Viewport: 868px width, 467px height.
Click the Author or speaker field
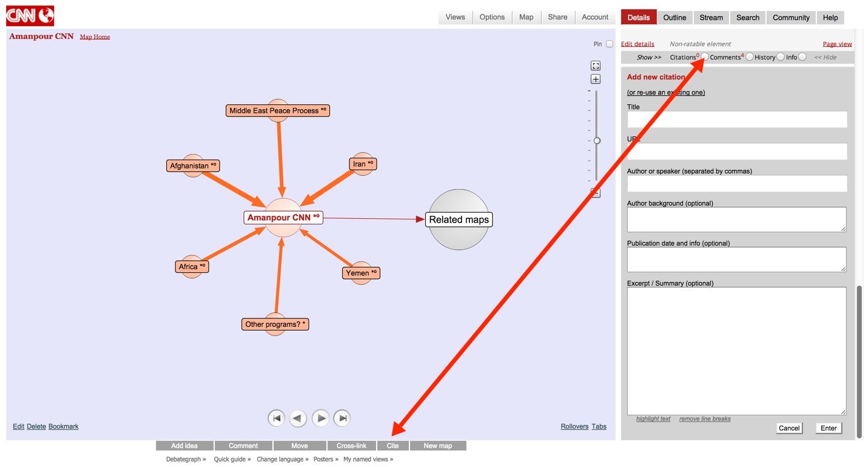point(737,184)
